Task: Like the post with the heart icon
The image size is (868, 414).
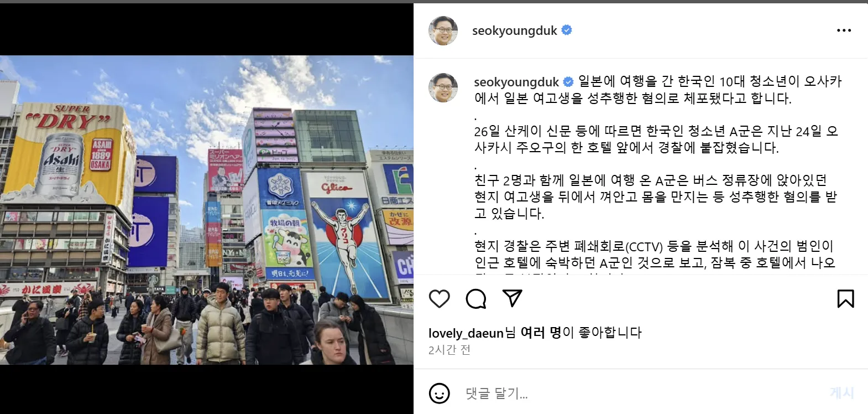Action: 440,299
